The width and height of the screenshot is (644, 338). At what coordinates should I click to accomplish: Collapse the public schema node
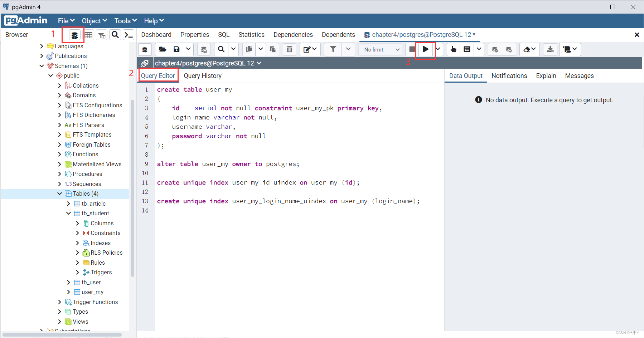[50, 75]
